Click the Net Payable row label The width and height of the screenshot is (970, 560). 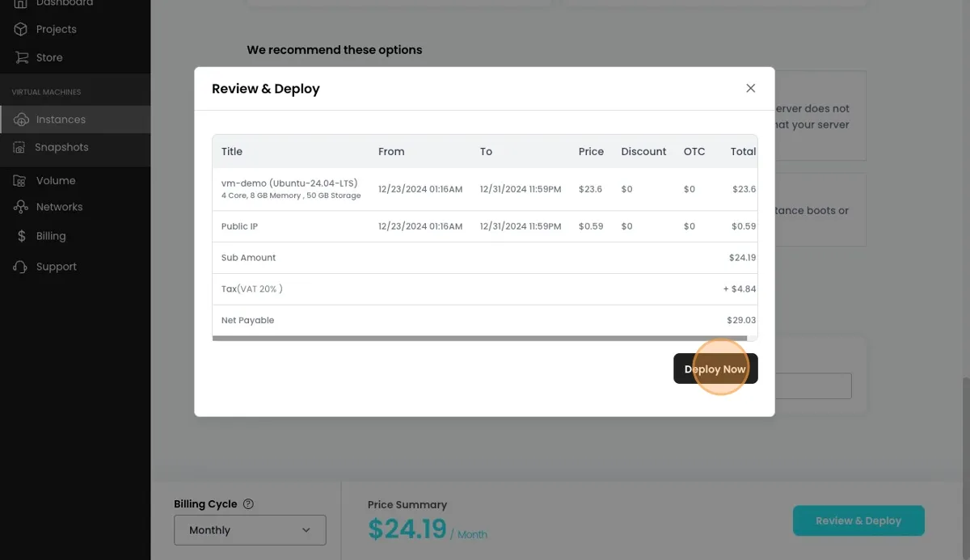tap(247, 320)
